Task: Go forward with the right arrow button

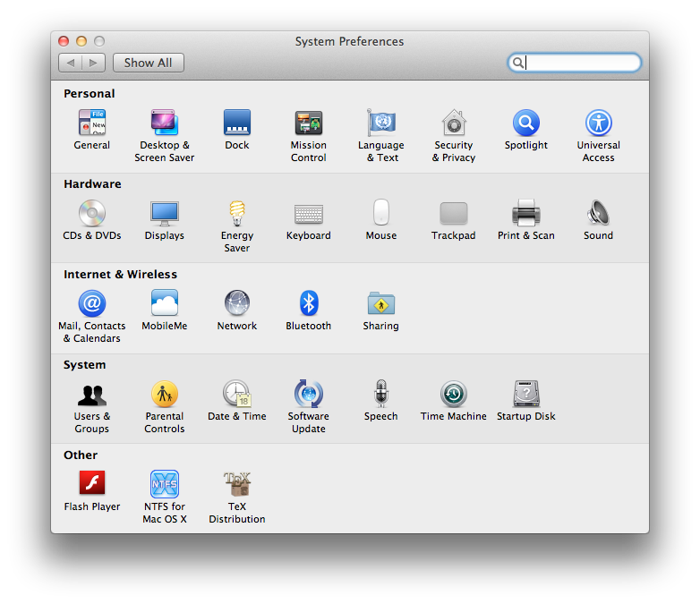Action: [94, 63]
